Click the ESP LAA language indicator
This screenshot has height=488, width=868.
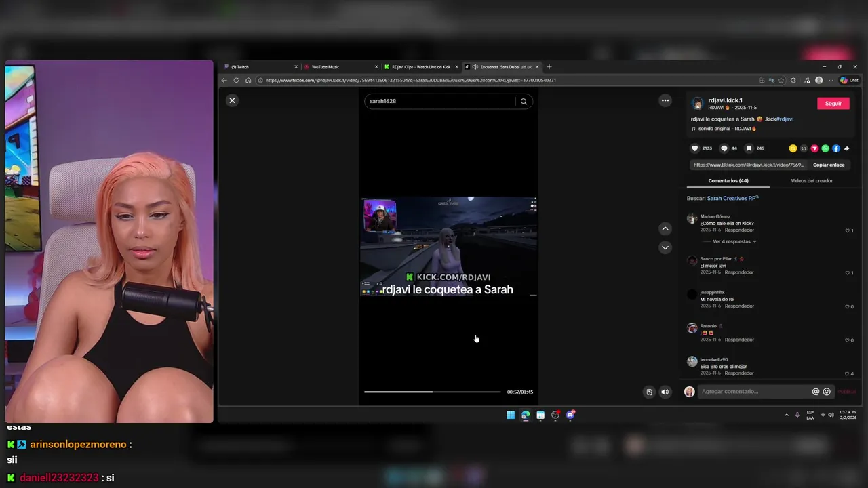click(810, 415)
